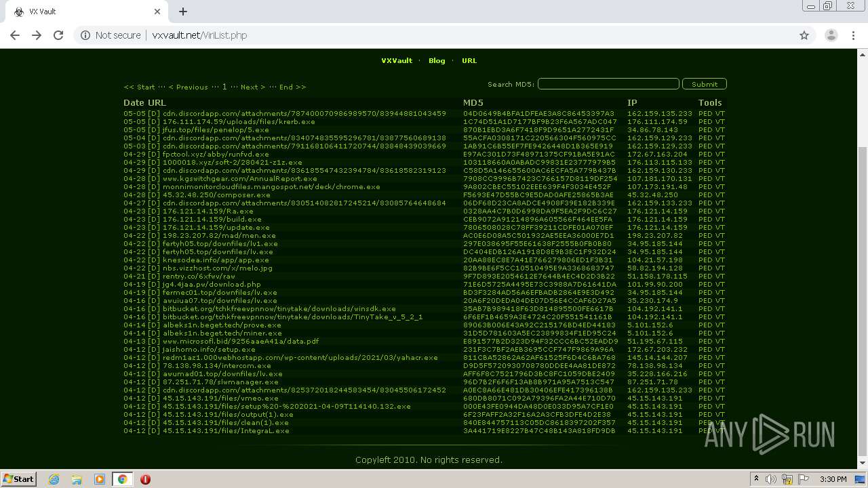Click VT tool for penelop/5.exe row
This screenshot has height=488, width=868.
tap(719, 129)
